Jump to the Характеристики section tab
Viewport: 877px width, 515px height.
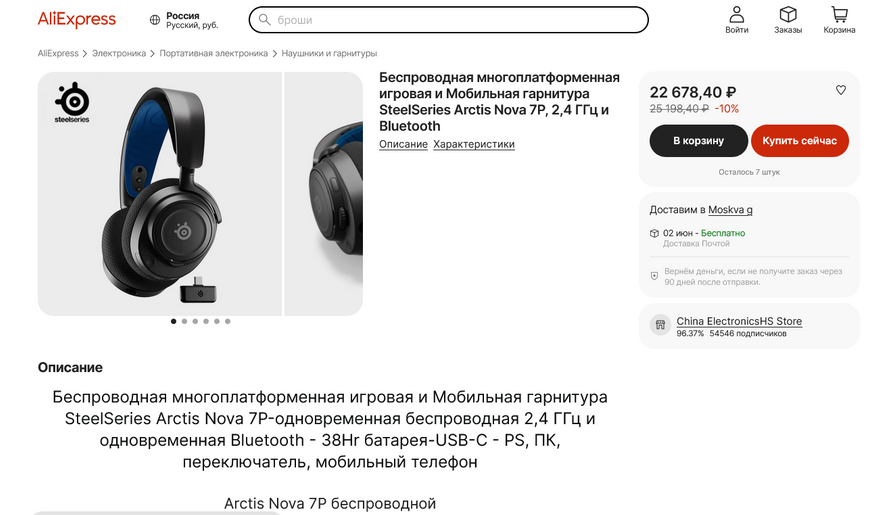pos(474,144)
